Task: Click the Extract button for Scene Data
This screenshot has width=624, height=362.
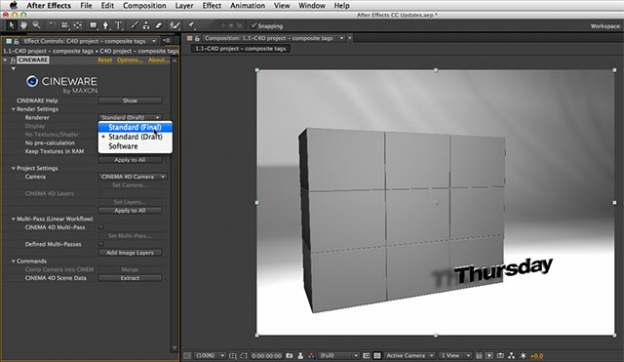Action: [130, 278]
